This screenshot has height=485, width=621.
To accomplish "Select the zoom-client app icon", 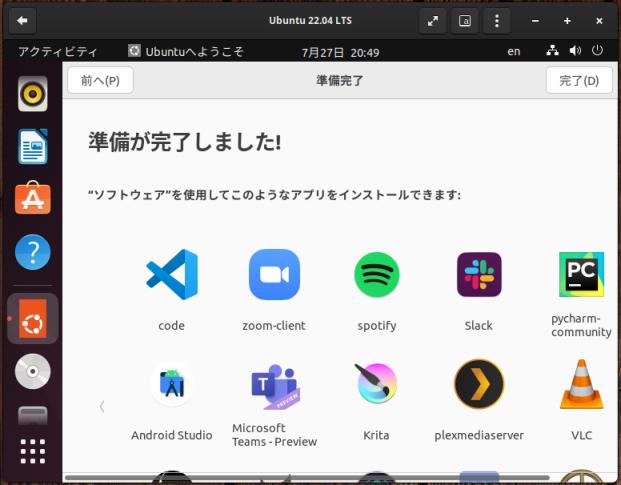I will 274,274.
